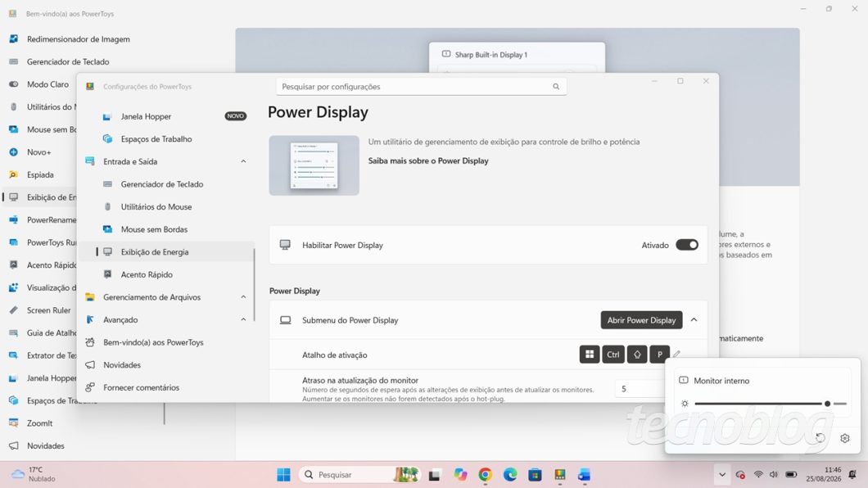868x488 pixels.
Task: Open the weather widget showing 17°C
Action: click(34, 474)
